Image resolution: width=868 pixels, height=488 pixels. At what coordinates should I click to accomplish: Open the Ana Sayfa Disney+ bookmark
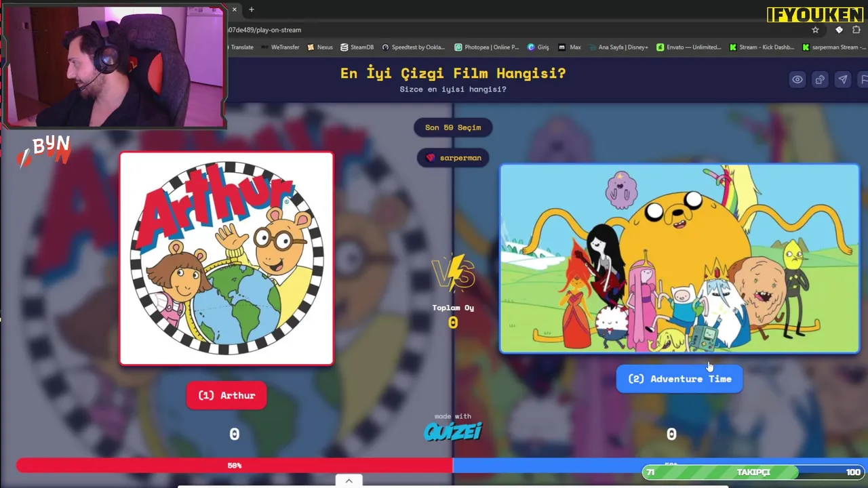[x=618, y=47]
